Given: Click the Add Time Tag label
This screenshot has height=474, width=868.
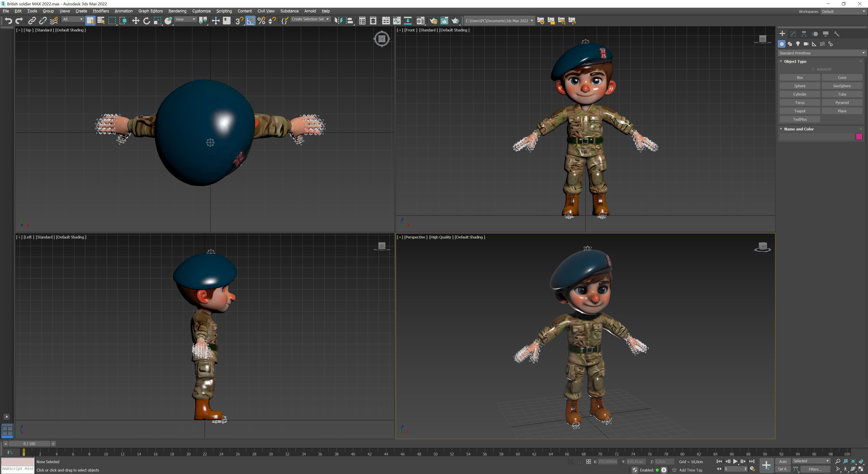Looking at the screenshot, I should tap(691, 470).
